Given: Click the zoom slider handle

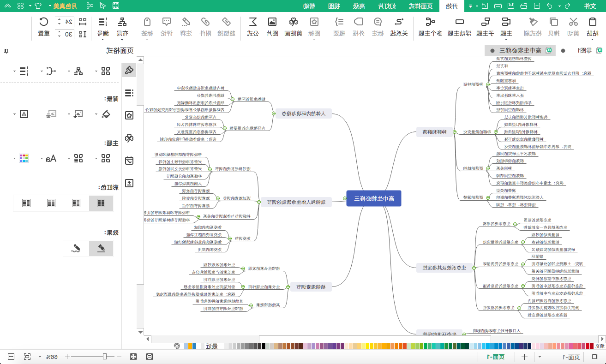Looking at the screenshot, I should click(x=105, y=357).
